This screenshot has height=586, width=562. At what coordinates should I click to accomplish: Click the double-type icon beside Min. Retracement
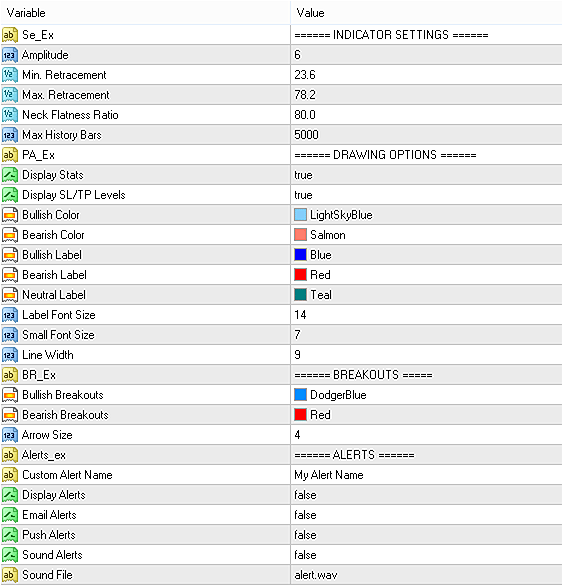pyautogui.click(x=10, y=75)
